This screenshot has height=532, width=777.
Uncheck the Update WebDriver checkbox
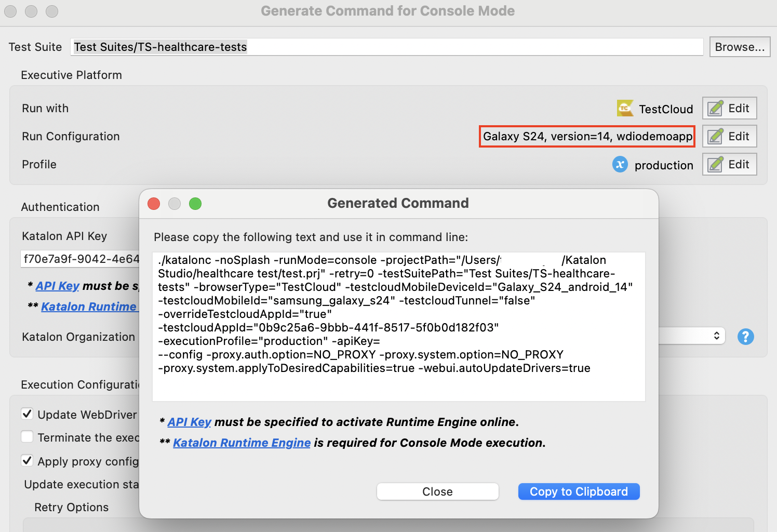(x=27, y=414)
